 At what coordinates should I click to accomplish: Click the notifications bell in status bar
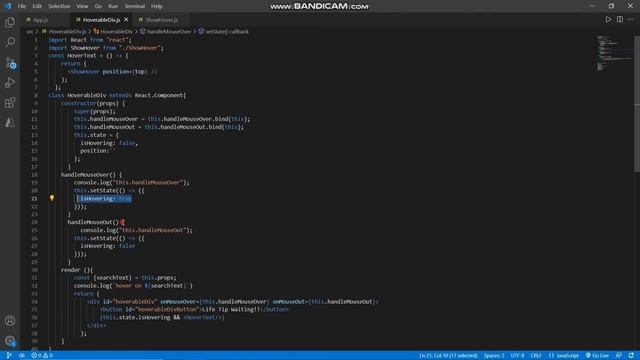coord(631,356)
